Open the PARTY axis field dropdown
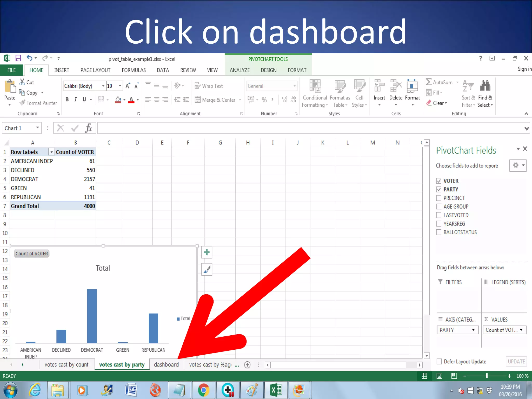The image size is (532, 399). coord(474,330)
